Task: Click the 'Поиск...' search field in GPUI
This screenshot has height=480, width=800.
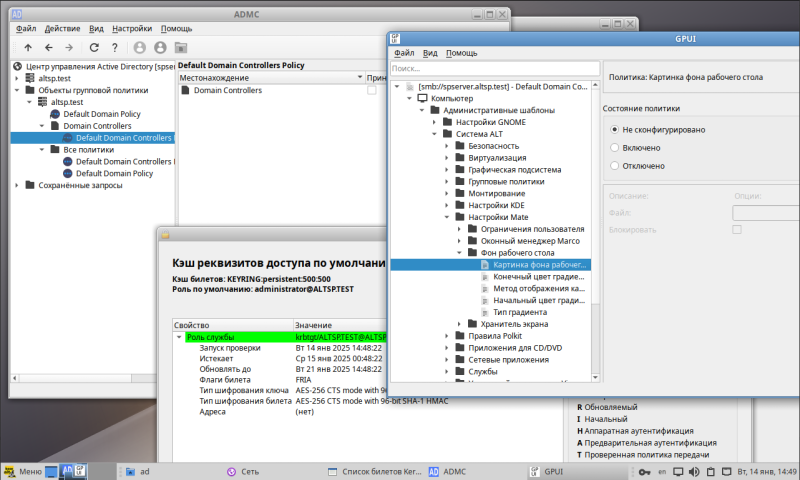Action: 495,68
